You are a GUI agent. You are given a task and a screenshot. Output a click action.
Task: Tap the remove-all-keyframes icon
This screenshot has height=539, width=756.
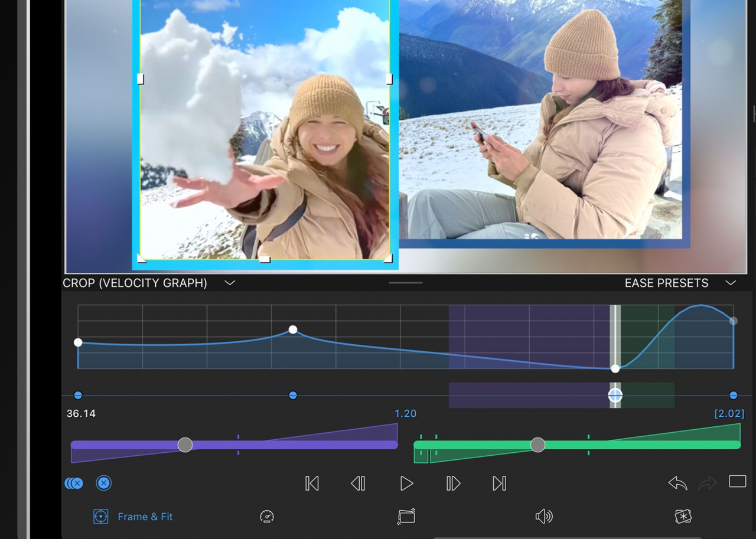(x=73, y=483)
